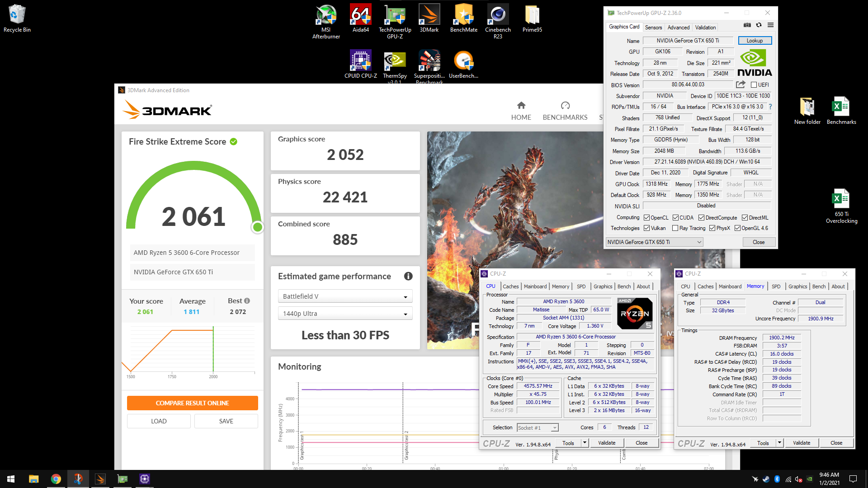Open the Superposition Benchmark shortcut
868x488 pixels.
point(429,67)
